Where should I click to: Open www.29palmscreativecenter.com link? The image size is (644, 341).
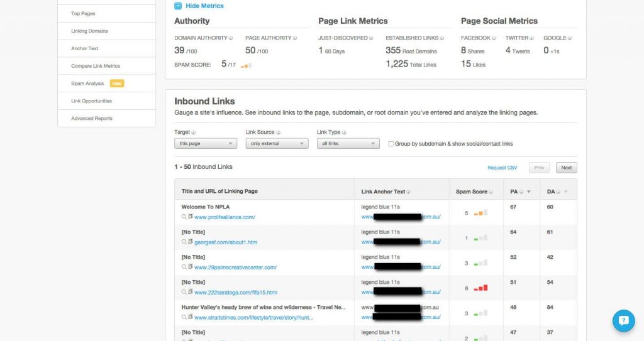point(235,267)
